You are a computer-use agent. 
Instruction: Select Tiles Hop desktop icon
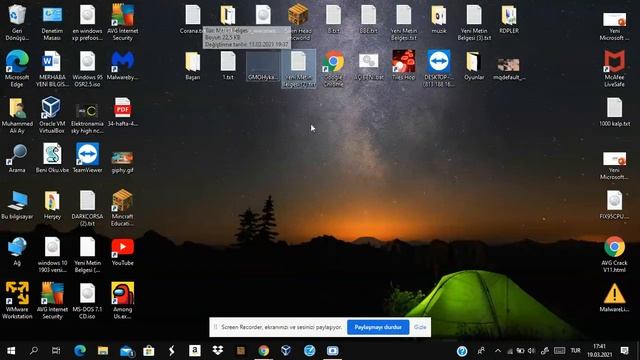pos(404,65)
